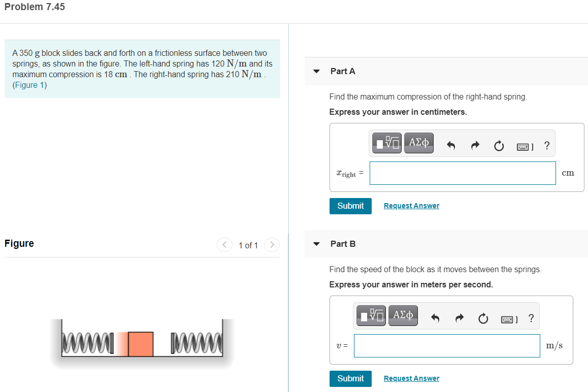Image resolution: width=588 pixels, height=392 pixels.
Task: Open the equation template menu in Part B
Action: point(370,315)
